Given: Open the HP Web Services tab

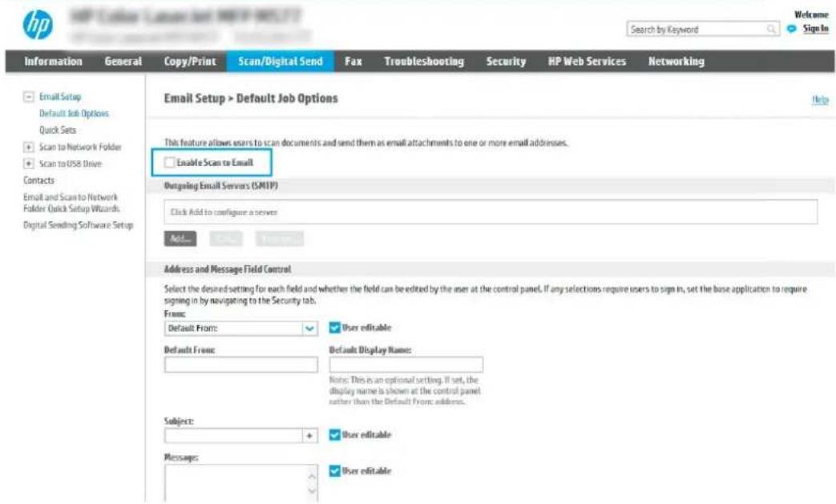Looking at the screenshot, I should click(587, 61).
